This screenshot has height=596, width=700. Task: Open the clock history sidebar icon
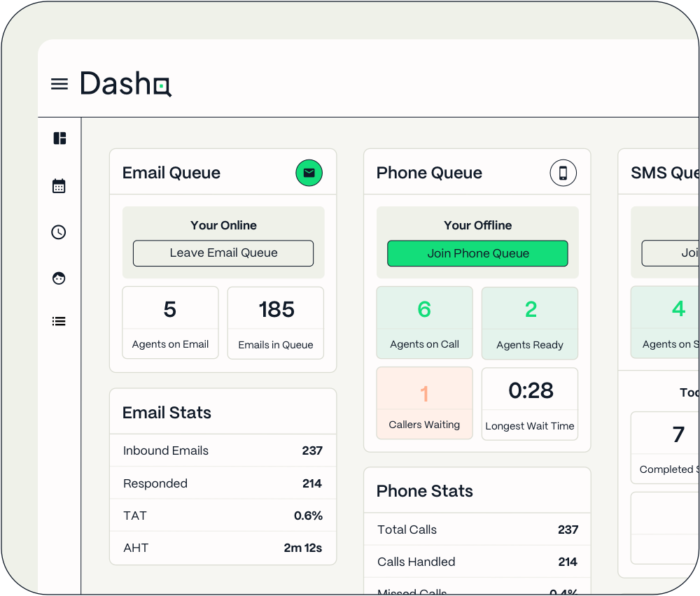coord(59,232)
